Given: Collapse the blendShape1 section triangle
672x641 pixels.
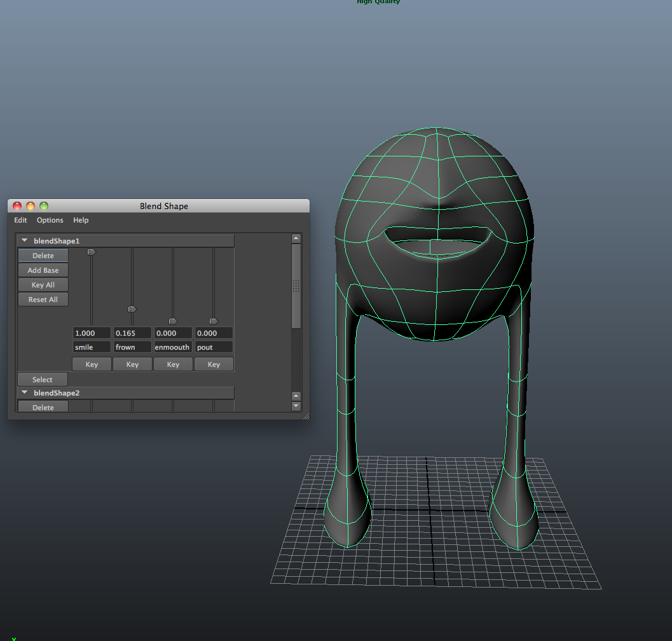Looking at the screenshot, I should point(25,241).
